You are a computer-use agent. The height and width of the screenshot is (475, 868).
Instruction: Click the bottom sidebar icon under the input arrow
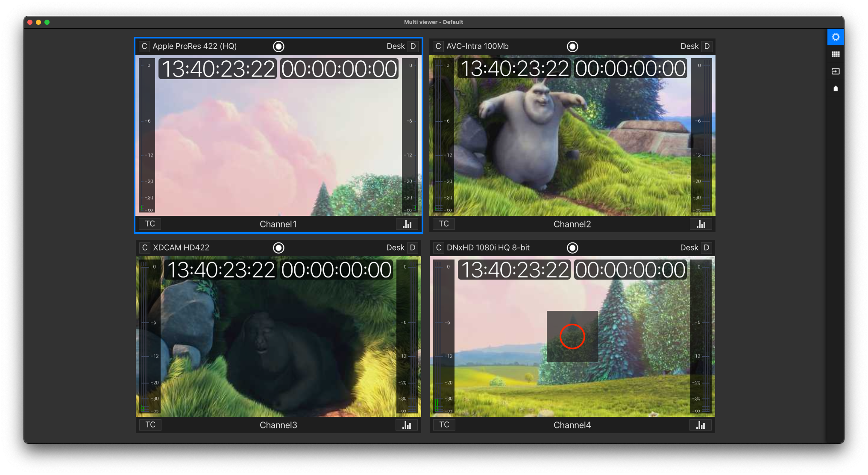click(836, 89)
